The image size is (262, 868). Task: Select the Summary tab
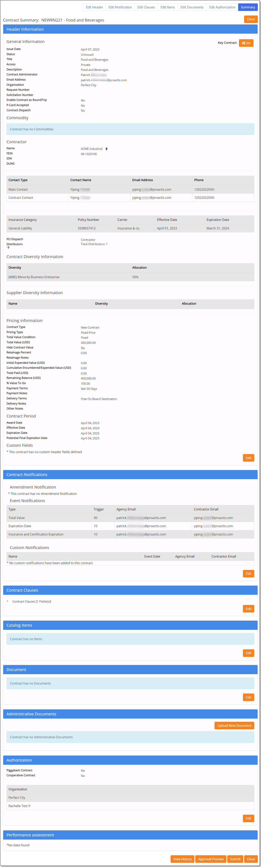247,7
